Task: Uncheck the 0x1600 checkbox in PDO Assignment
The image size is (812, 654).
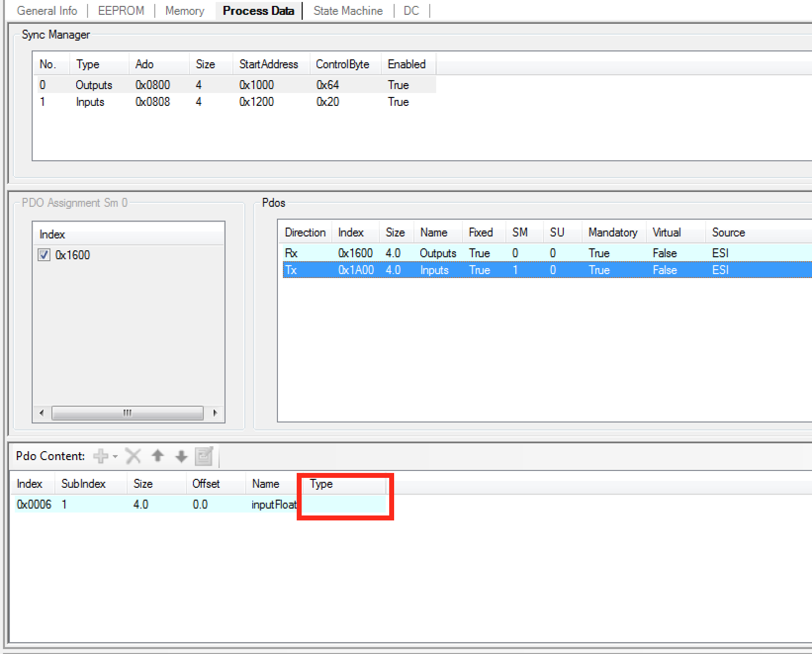Action: 44,254
